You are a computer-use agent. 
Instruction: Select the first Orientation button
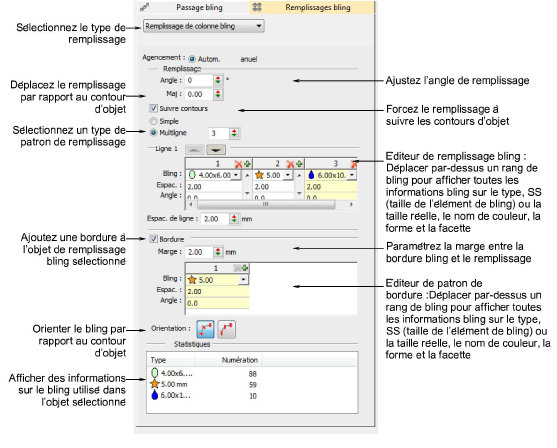point(206,329)
